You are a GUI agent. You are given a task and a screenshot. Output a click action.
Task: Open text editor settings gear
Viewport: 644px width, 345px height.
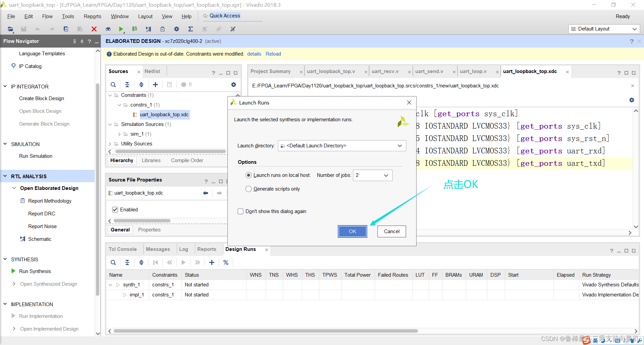pos(632,100)
